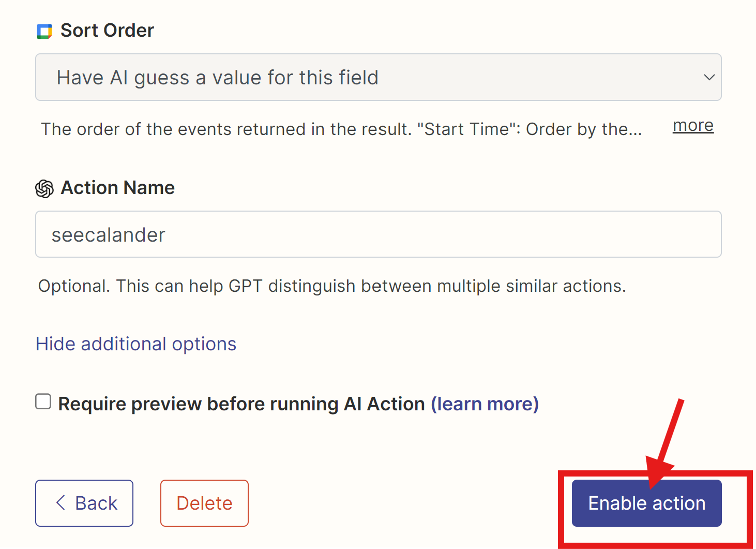This screenshot has height=549, width=756.
Task: Click text 'The order of the events returned...'
Action: coord(341,129)
